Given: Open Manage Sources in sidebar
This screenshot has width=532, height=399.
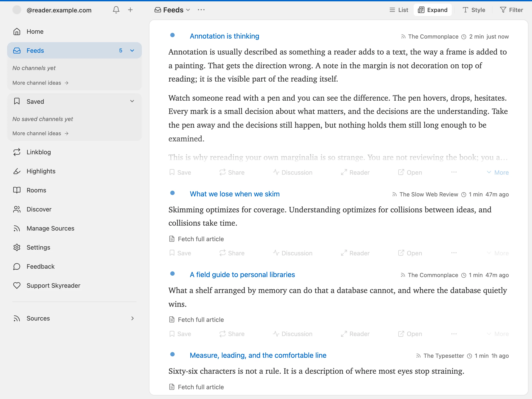Looking at the screenshot, I should point(74,228).
